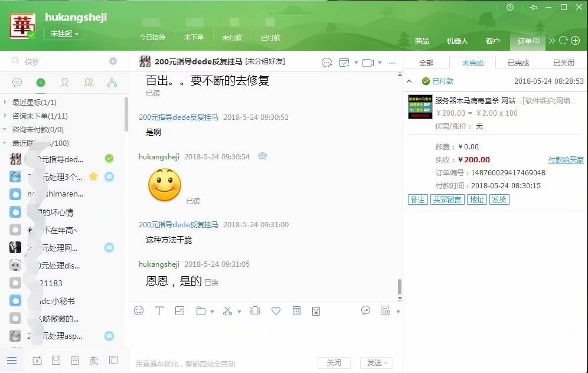
Task: Click the 关闭 button below chat input
Action: tap(334, 363)
